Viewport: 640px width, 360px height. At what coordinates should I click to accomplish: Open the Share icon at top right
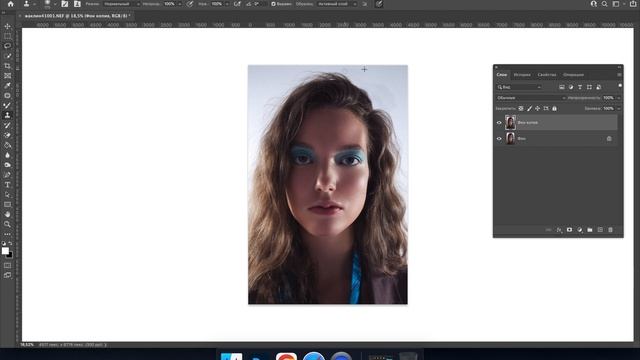(633, 4)
